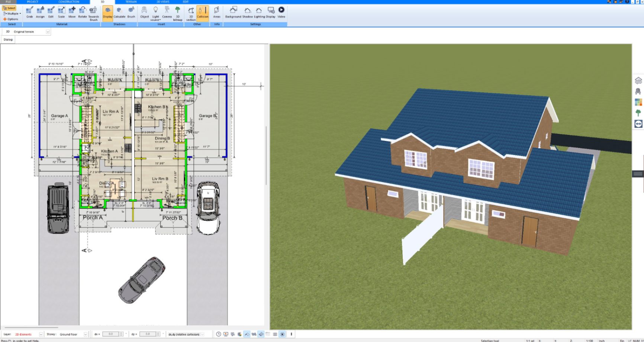Click the Dialog tab label

pyautogui.click(x=8, y=39)
